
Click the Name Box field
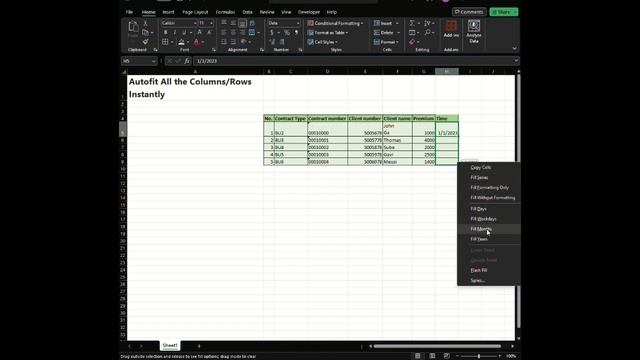point(139,61)
